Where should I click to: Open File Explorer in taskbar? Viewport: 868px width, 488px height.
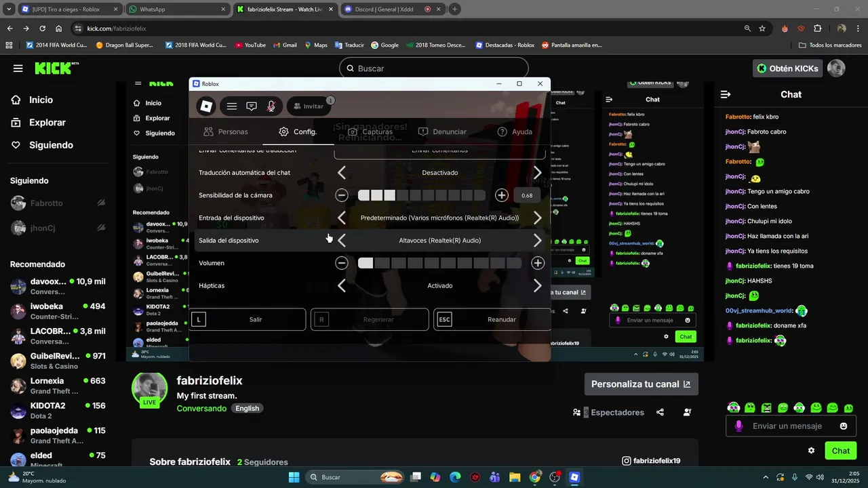[x=515, y=477]
